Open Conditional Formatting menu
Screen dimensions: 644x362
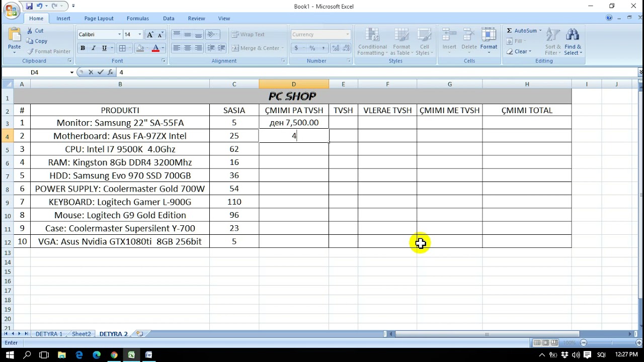pos(372,41)
